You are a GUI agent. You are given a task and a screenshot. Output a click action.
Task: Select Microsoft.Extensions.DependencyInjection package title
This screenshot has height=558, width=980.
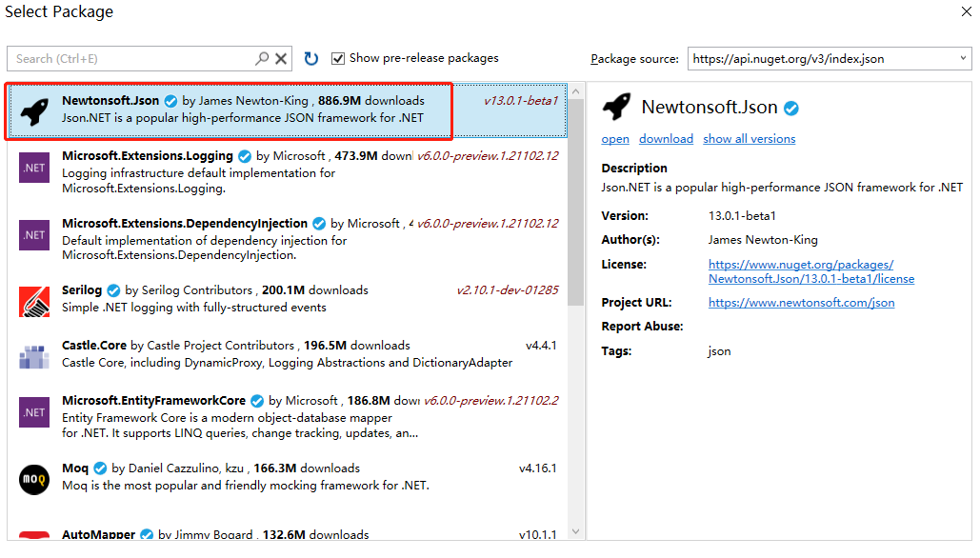point(185,223)
